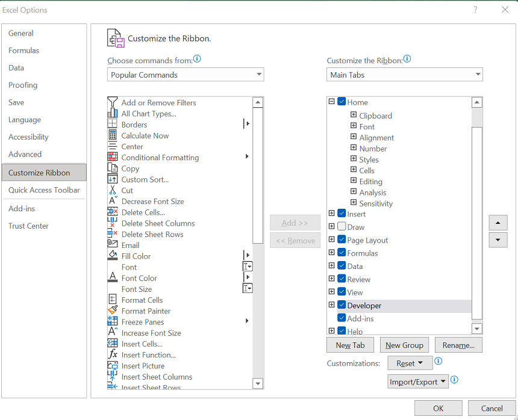Move selected tab down with arrow button
This screenshot has height=420, width=518.
pos(498,240)
